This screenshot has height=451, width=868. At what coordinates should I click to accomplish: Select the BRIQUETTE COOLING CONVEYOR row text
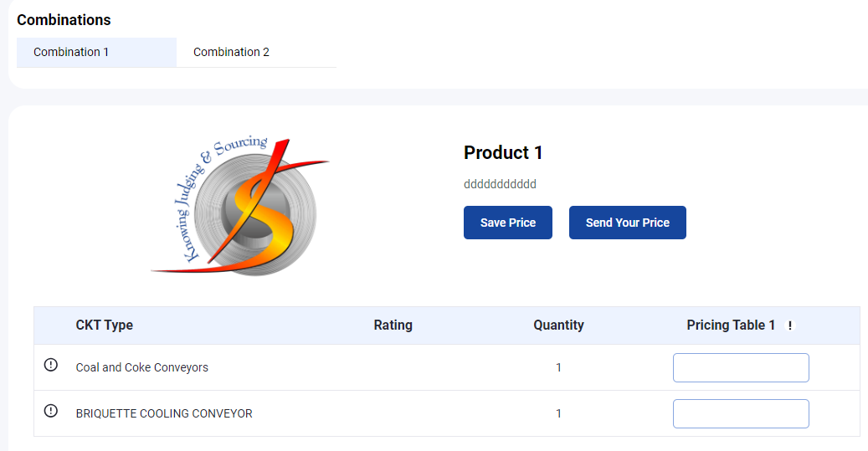tap(164, 413)
